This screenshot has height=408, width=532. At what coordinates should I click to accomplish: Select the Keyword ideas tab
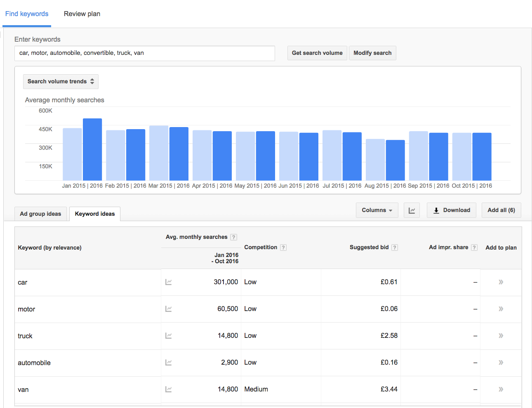95,214
